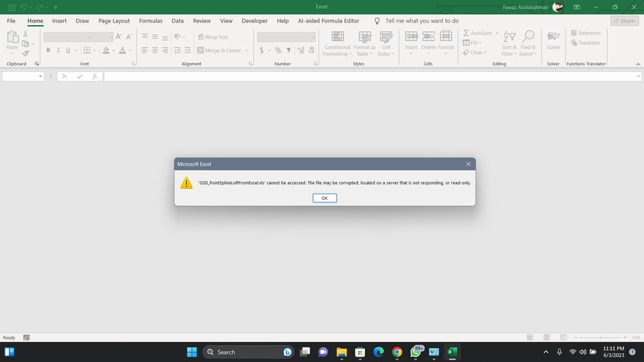Toggle Underline formatting

tap(68, 50)
